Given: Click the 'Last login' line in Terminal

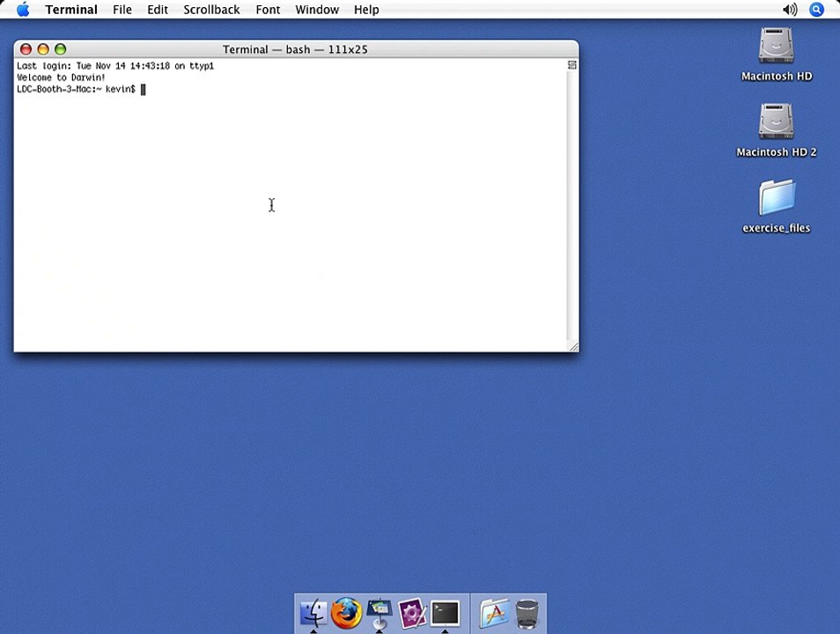Looking at the screenshot, I should click(x=115, y=66).
